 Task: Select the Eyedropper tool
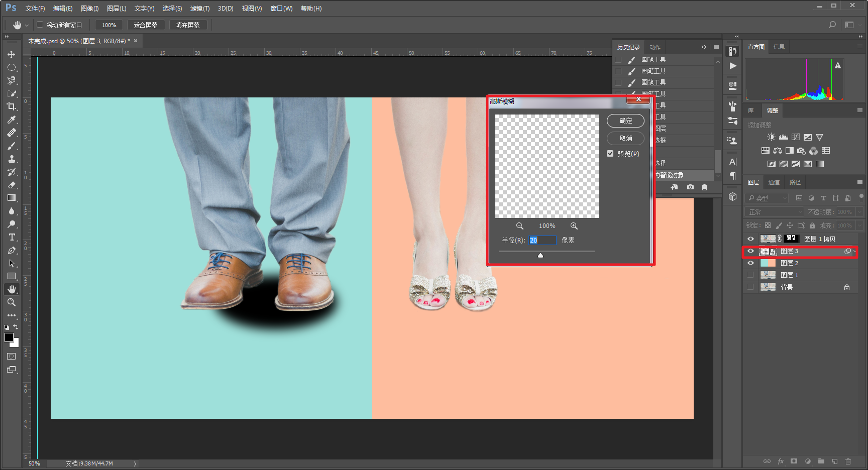[x=11, y=120]
